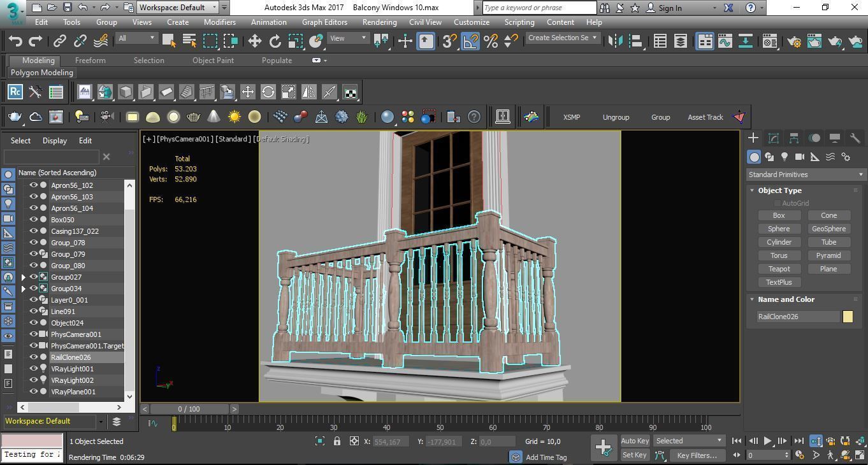Switch to the Object Paint ribbon tab

(x=213, y=61)
